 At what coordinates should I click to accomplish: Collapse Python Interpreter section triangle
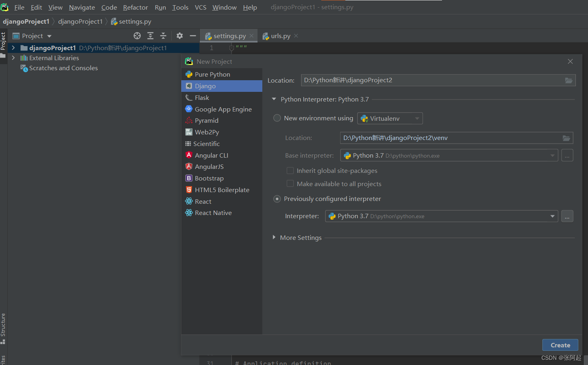[x=274, y=99]
